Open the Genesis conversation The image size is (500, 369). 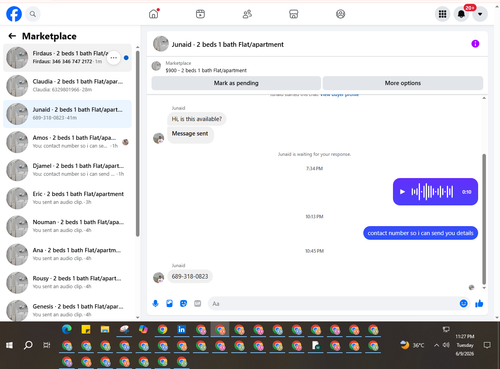pos(67,310)
